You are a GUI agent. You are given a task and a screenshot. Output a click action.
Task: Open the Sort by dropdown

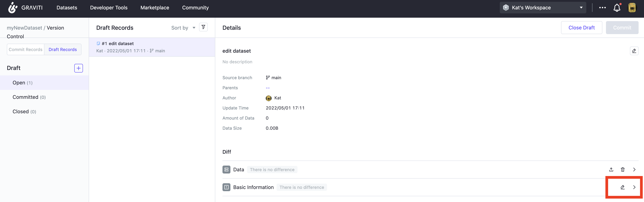183,28
